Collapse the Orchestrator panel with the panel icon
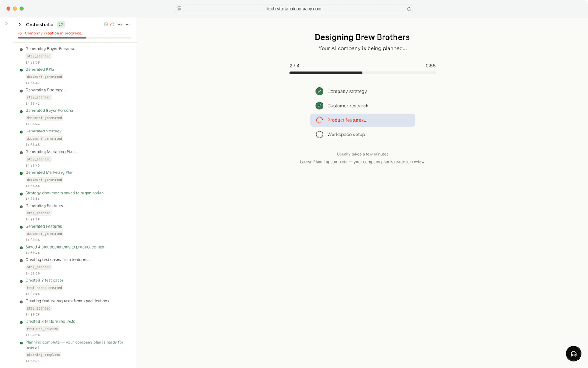 click(106, 24)
